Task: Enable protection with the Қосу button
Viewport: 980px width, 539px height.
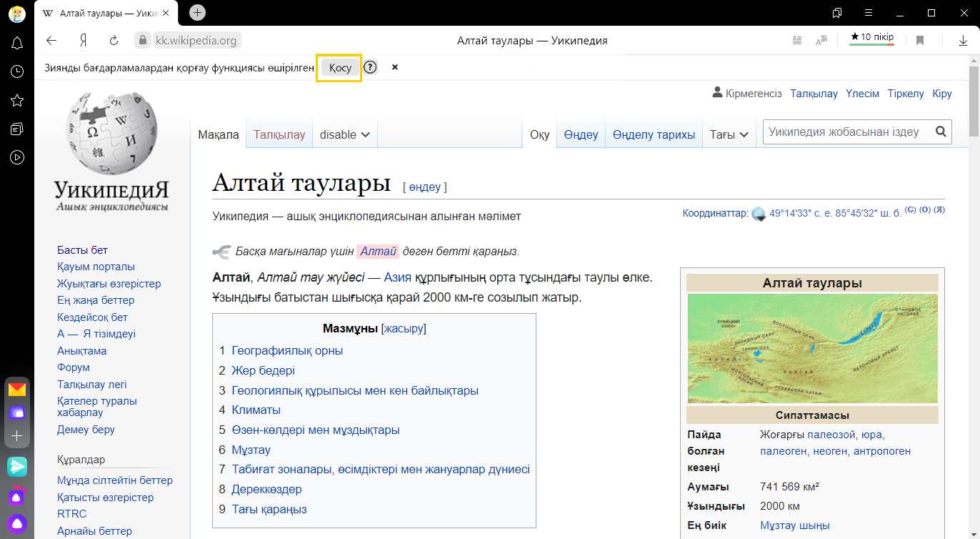Action: point(340,68)
